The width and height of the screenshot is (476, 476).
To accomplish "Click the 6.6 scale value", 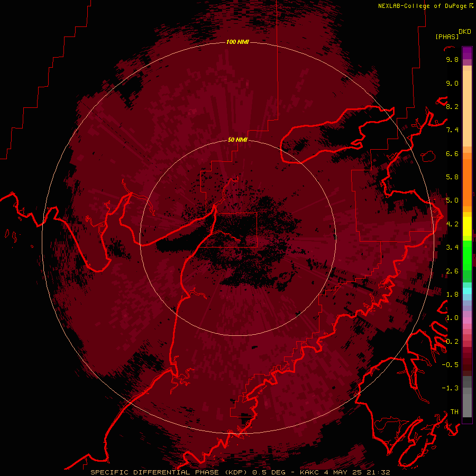I will pos(452,153).
